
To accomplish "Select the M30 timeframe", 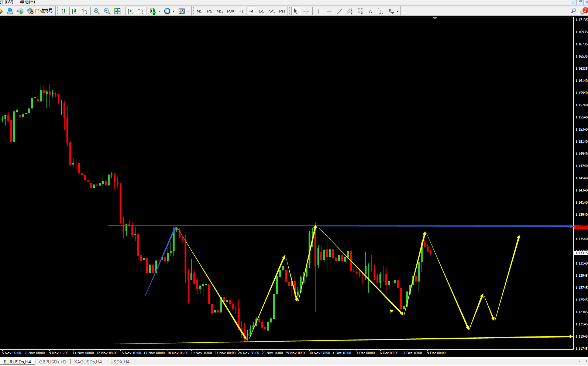I will pyautogui.click(x=230, y=11).
